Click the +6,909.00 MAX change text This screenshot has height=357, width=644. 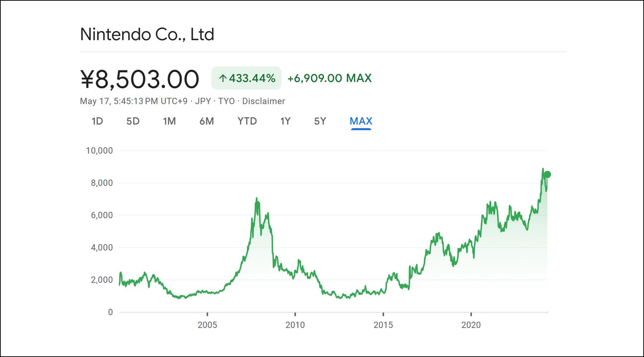pos(329,78)
